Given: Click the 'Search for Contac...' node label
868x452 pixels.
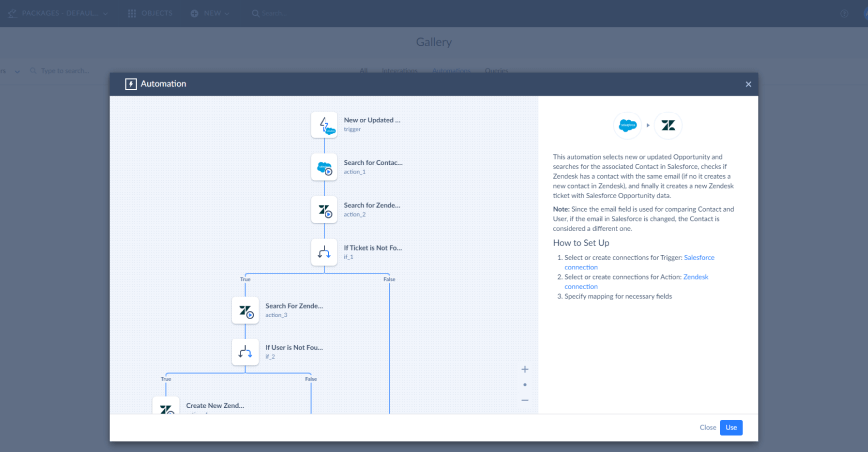Looking at the screenshot, I should coord(373,163).
